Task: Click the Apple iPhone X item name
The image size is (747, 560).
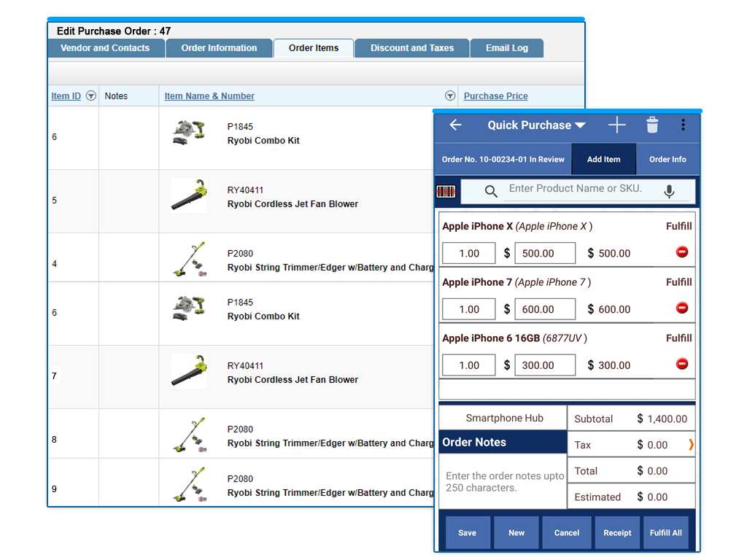Action: tap(477, 226)
